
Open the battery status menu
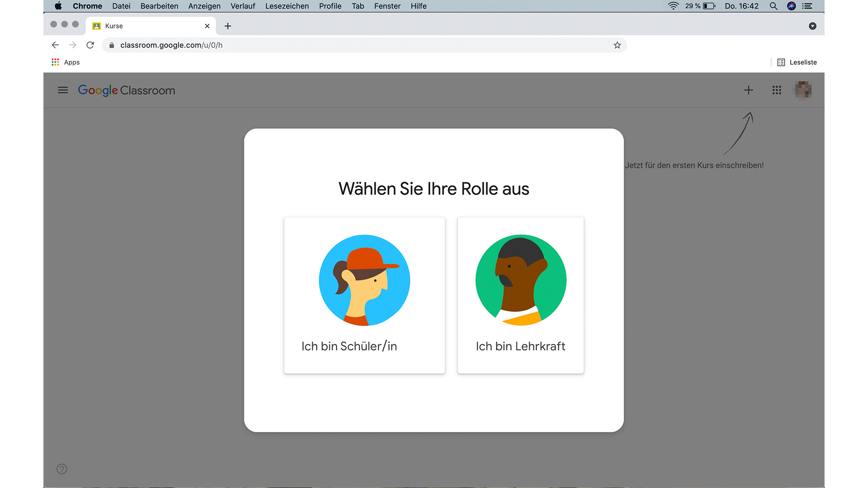pos(709,6)
